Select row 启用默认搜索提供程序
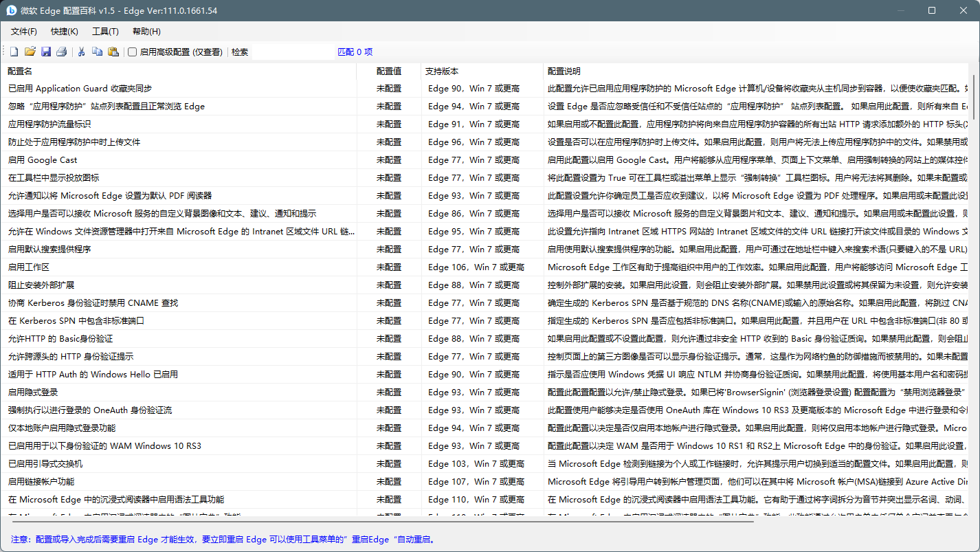The height and width of the screenshot is (552, 980). click(486, 249)
